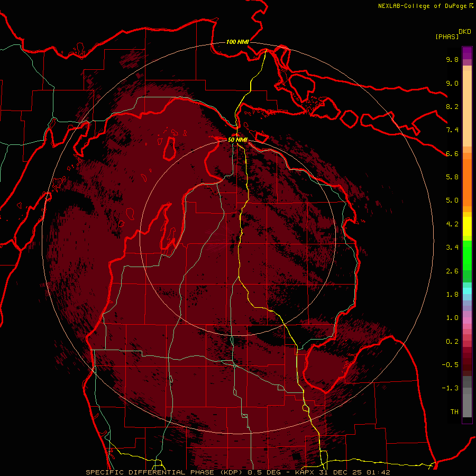Pick the bright green band of color bar

467,255
